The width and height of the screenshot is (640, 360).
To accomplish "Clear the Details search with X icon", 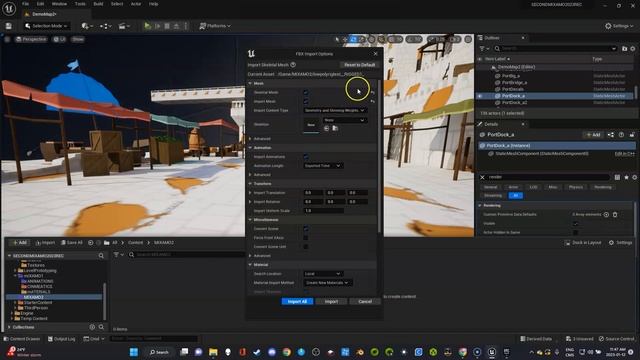I will coord(482,177).
